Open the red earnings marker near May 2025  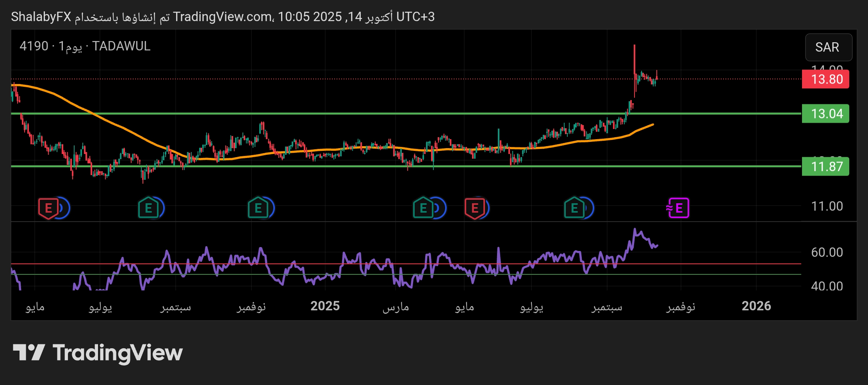474,208
